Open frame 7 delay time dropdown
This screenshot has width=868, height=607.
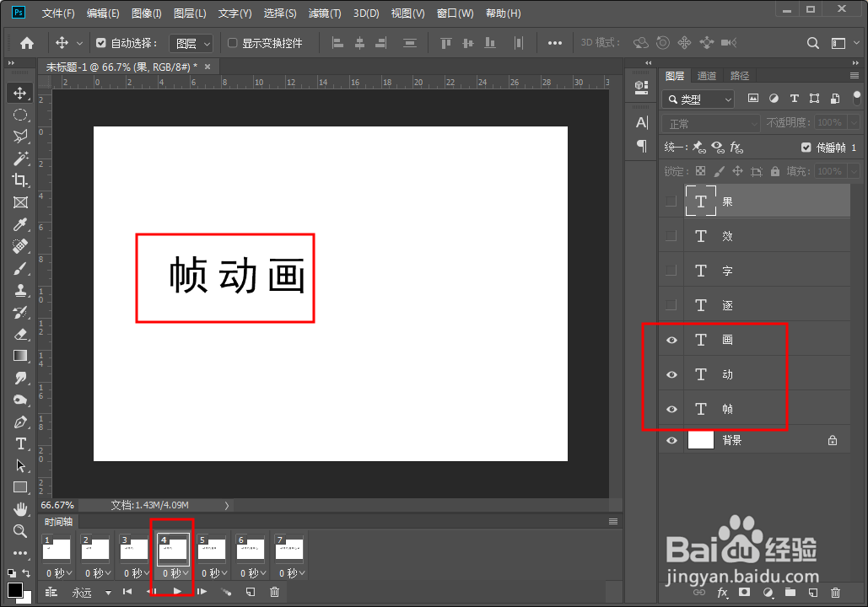click(291, 573)
